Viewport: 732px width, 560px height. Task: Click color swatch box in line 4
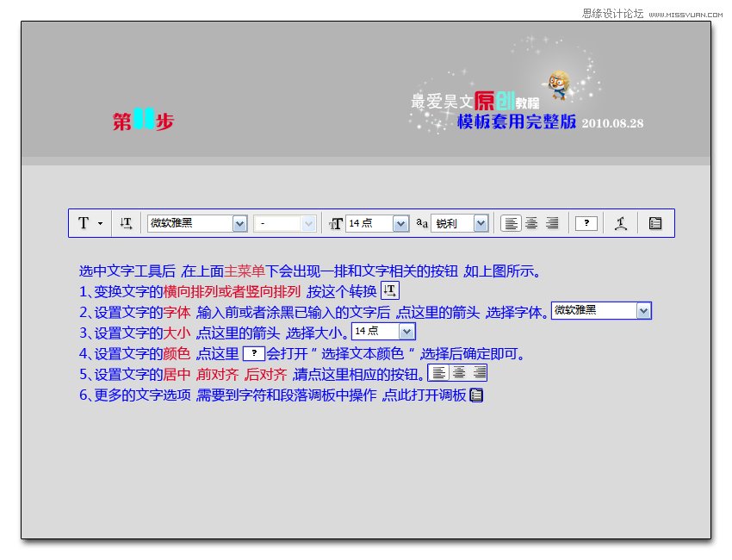pos(254,353)
